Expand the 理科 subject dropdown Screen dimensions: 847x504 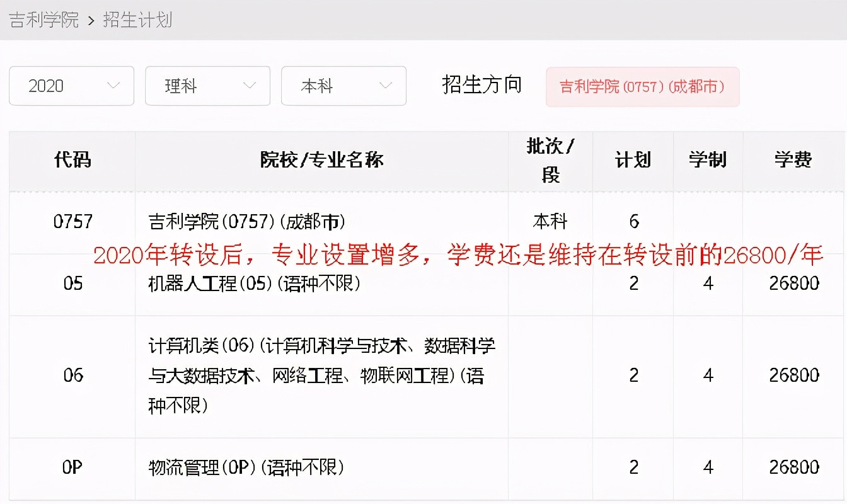(207, 86)
